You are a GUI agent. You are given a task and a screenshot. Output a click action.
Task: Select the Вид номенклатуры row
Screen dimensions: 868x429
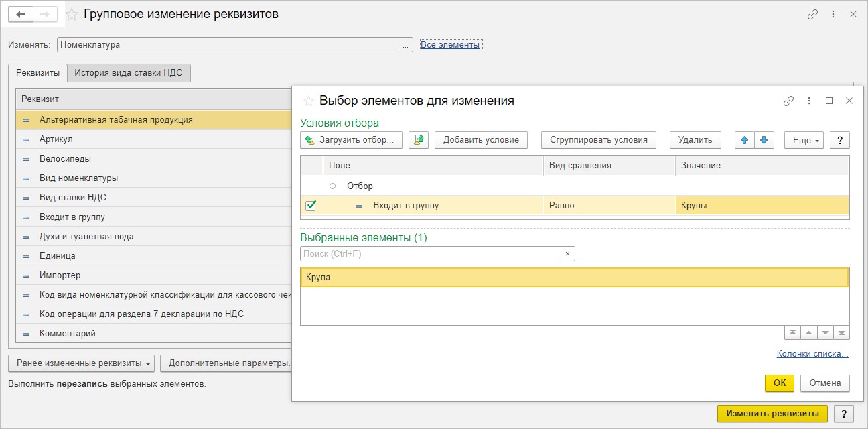point(154,178)
